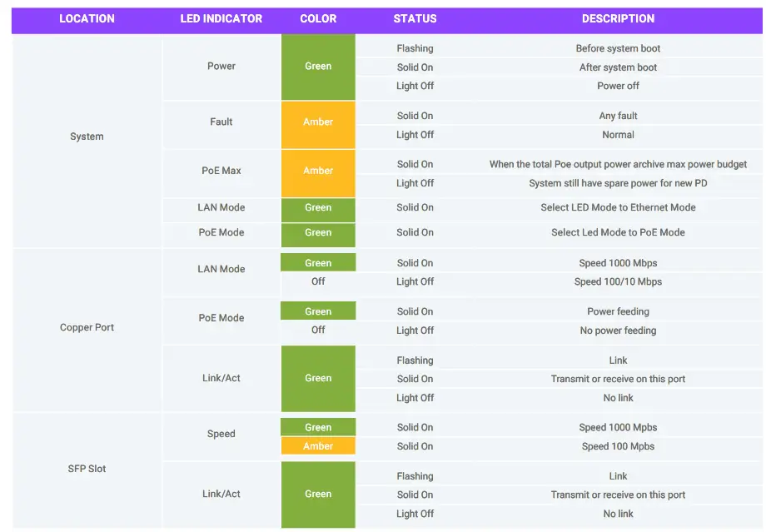Select the STATUS column header
The width and height of the screenshot is (766, 532).
(x=415, y=18)
